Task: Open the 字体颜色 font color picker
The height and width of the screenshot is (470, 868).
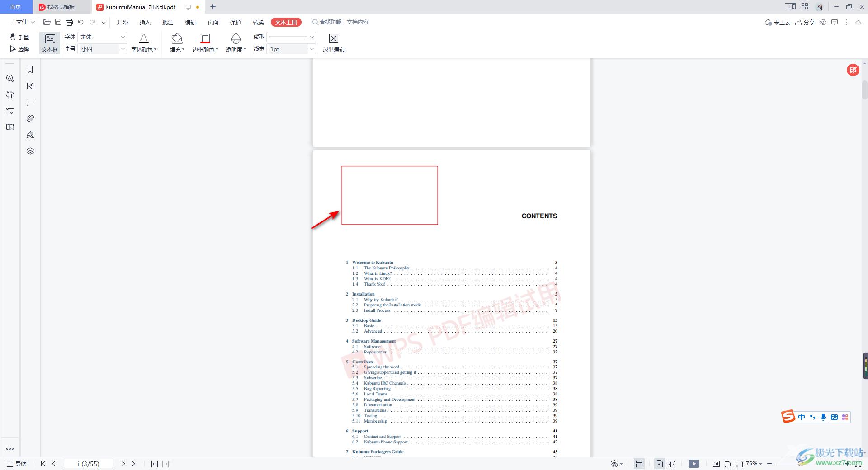Action: point(144,43)
